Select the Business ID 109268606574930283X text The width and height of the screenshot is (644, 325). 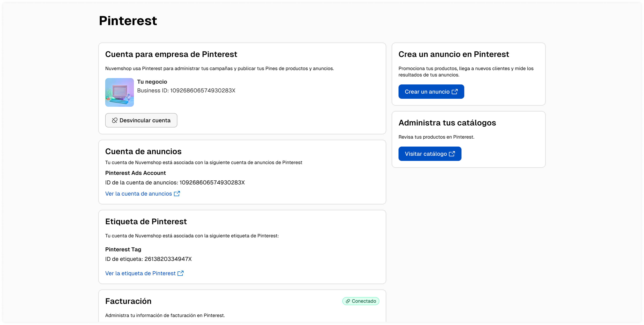(x=186, y=90)
